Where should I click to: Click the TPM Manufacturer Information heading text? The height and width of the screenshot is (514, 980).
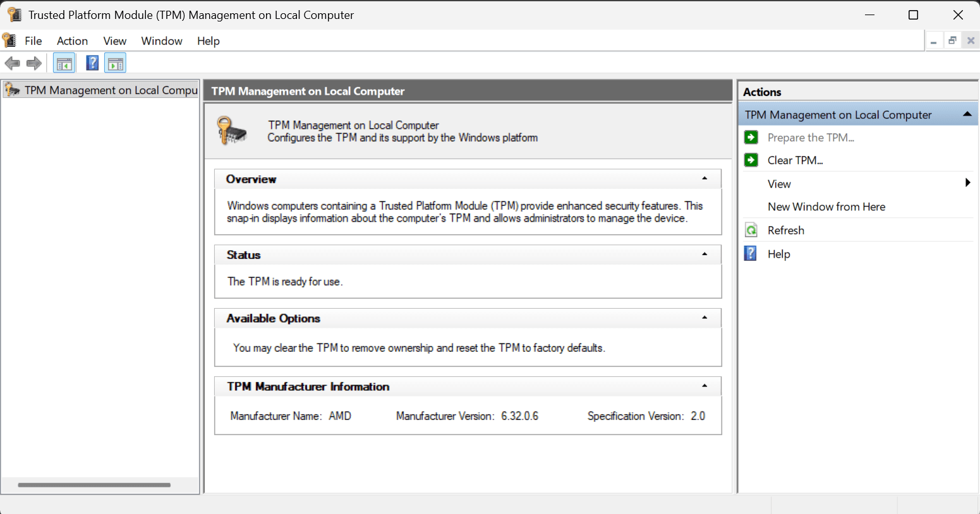click(x=308, y=386)
